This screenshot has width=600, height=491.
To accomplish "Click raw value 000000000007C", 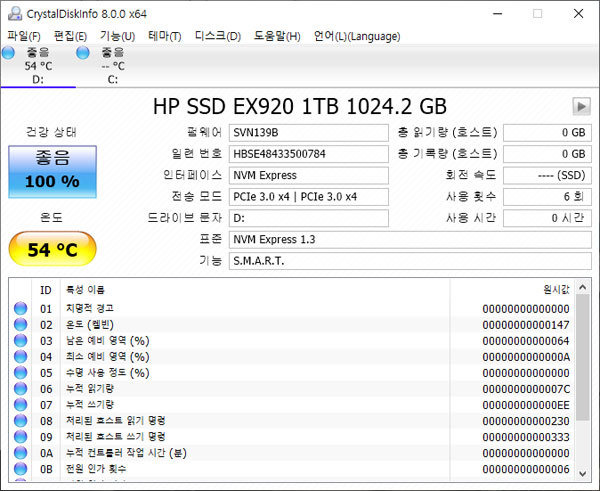I will coord(526,389).
